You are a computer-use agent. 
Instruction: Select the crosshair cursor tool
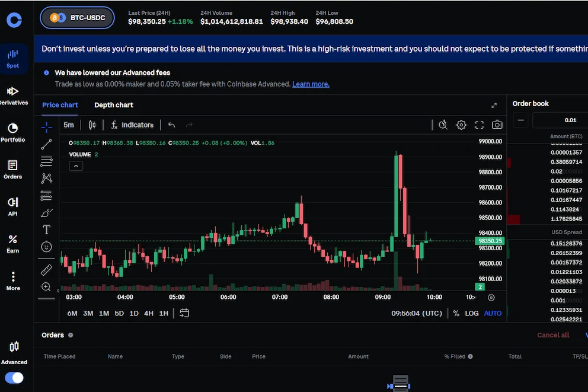(46, 128)
